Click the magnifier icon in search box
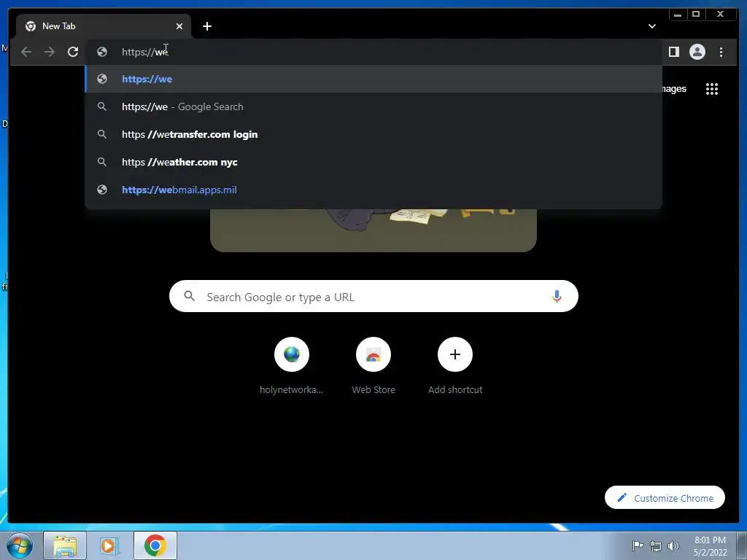Screen dimensions: 747x560 pyautogui.click(x=189, y=296)
